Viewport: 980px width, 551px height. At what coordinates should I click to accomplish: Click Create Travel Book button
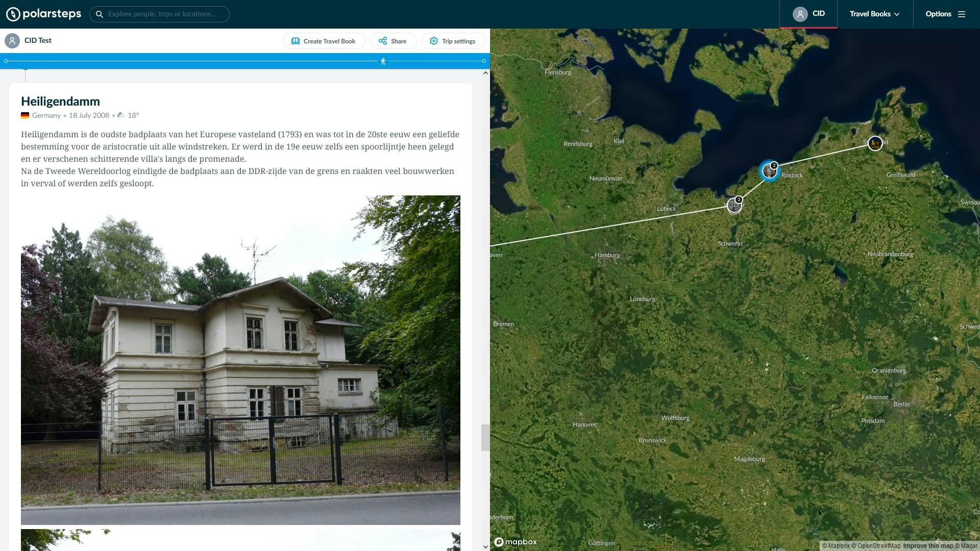[x=324, y=41]
